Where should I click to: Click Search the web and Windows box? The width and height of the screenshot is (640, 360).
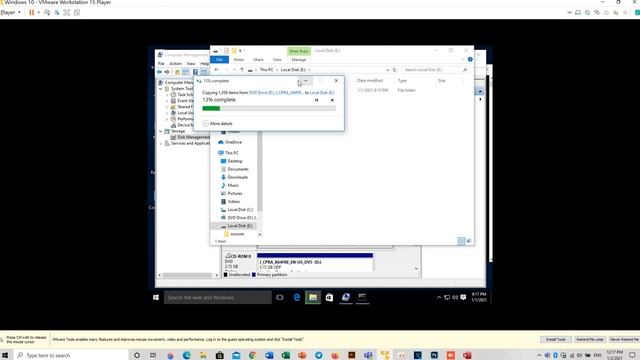coord(218,298)
